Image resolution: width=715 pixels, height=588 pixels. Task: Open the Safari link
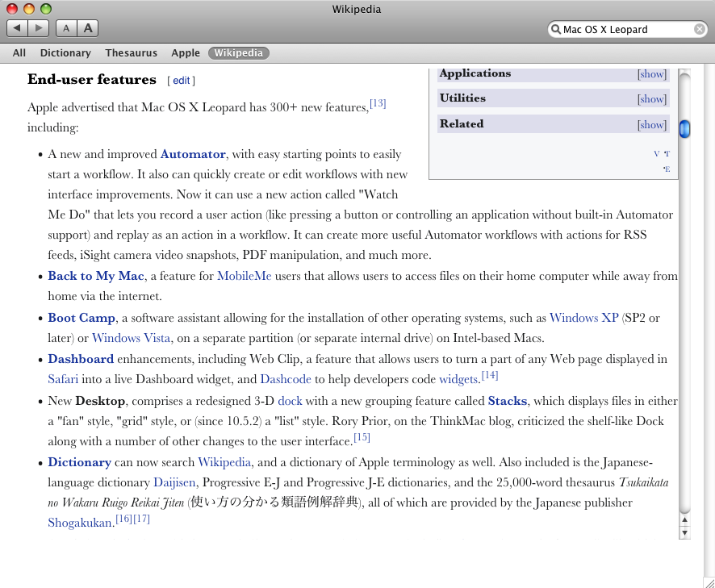[63, 379]
